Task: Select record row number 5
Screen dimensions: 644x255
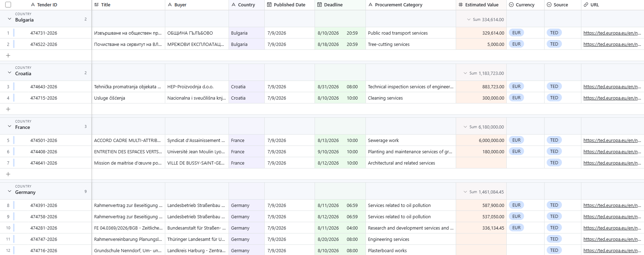Action: point(8,141)
